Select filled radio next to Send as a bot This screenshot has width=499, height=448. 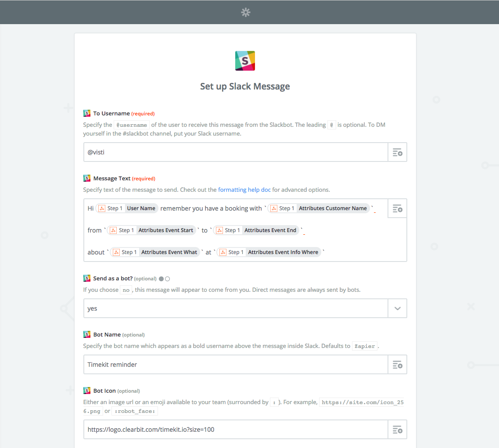tap(162, 279)
